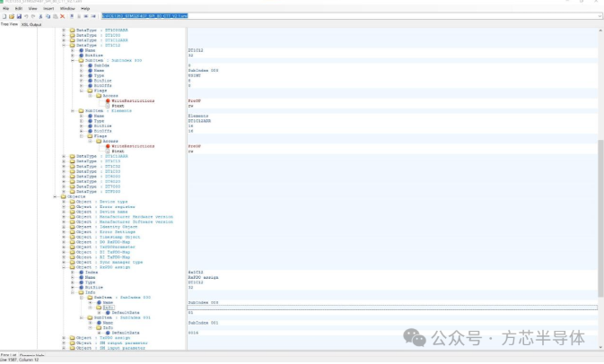Click the first PreOP value in right pane
Viewport: 604px width, 364px height.
click(194, 100)
